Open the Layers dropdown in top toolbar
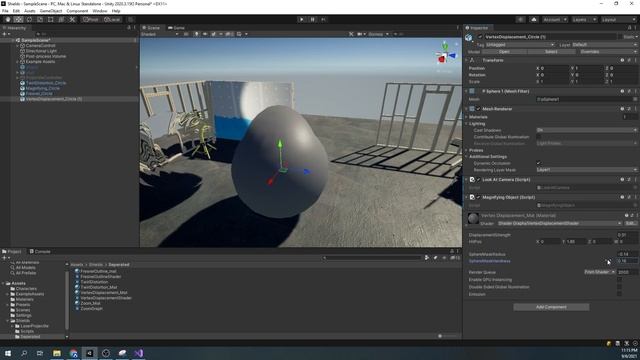Screen dimensions: 640x360 pyautogui.click(x=584, y=19)
